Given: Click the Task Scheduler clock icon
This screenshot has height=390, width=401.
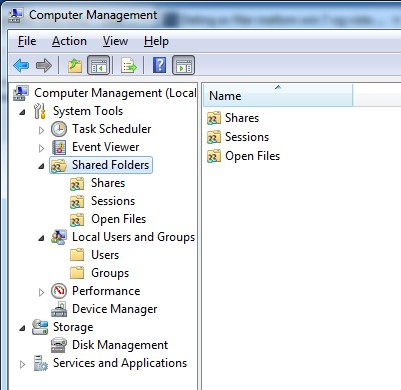Looking at the screenshot, I should click(x=59, y=129).
